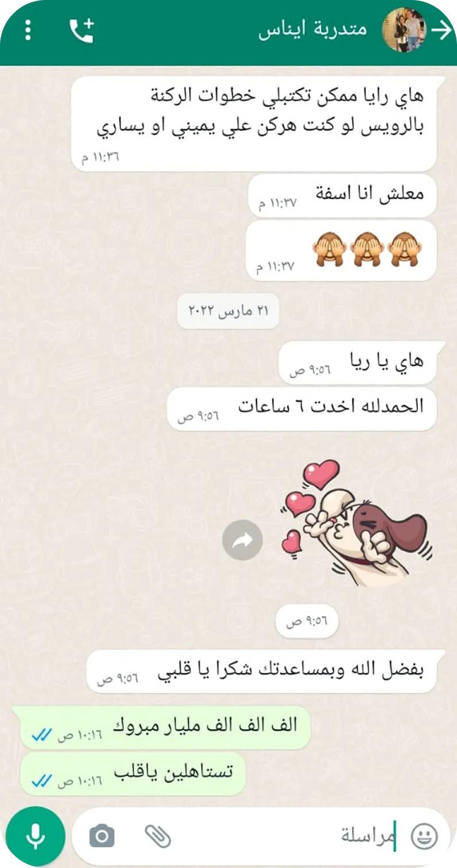This screenshot has height=868, width=457.
Task: Open the emoji picker smiley icon
Action: [x=425, y=836]
